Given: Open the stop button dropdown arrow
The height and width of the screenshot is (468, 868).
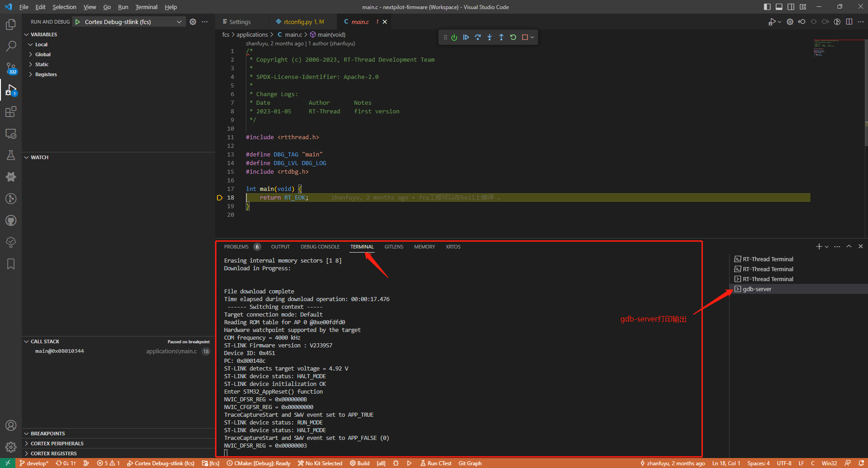Looking at the screenshot, I should point(532,37).
